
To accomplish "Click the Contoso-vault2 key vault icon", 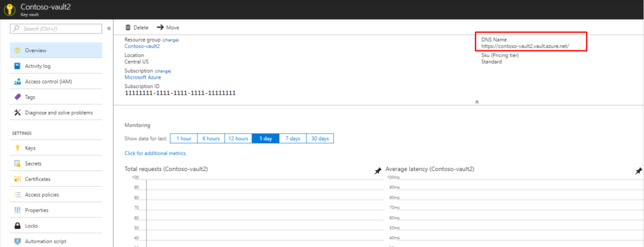I will tap(9, 9).
